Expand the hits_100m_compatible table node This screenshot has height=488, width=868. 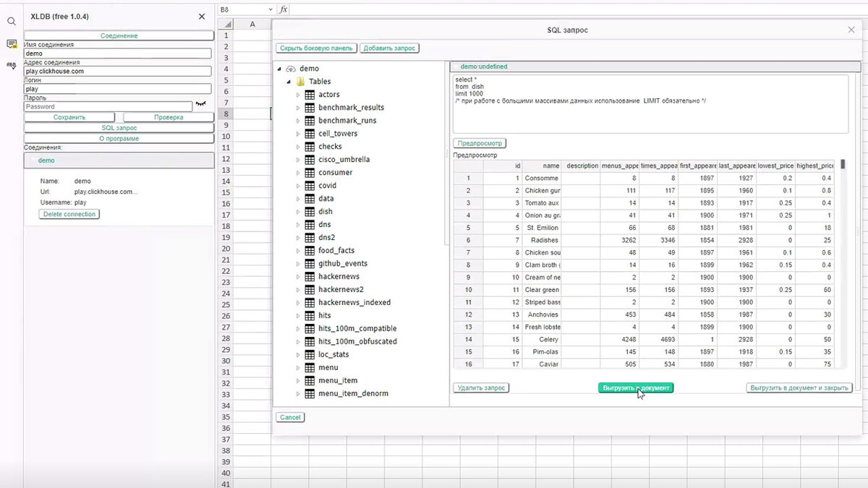pyautogui.click(x=297, y=329)
